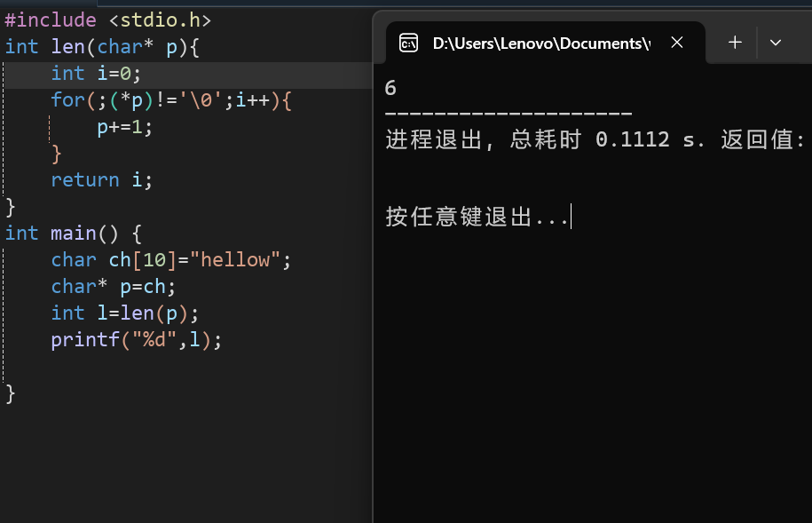
Task: Close the D:\Users\Lenovo terminal tab
Action: click(x=677, y=42)
